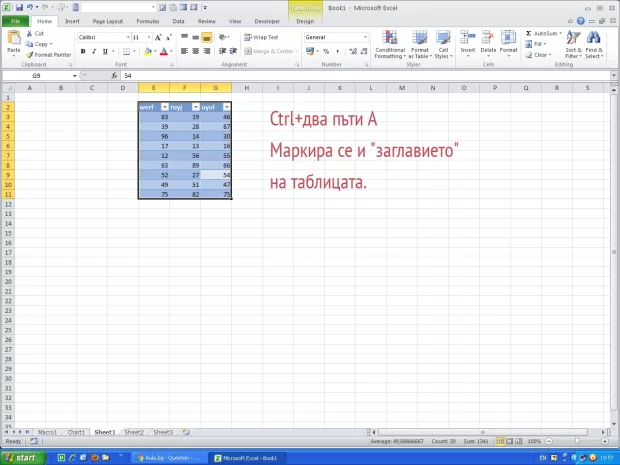This screenshot has height=465, width=620.
Task: Toggle Align Text Right
Action: pyautogui.click(x=206, y=51)
